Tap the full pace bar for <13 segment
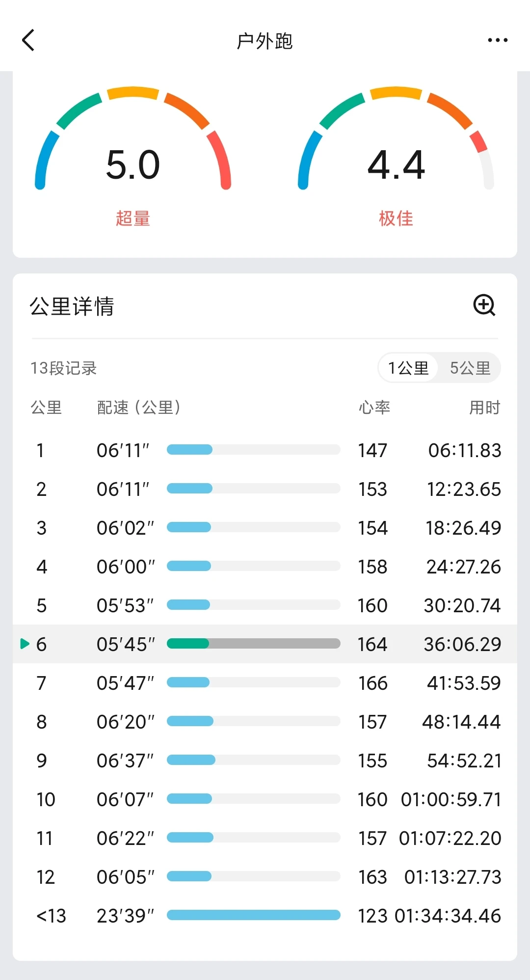The height and width of the screenshot is (980, 530). coord(253,915)
